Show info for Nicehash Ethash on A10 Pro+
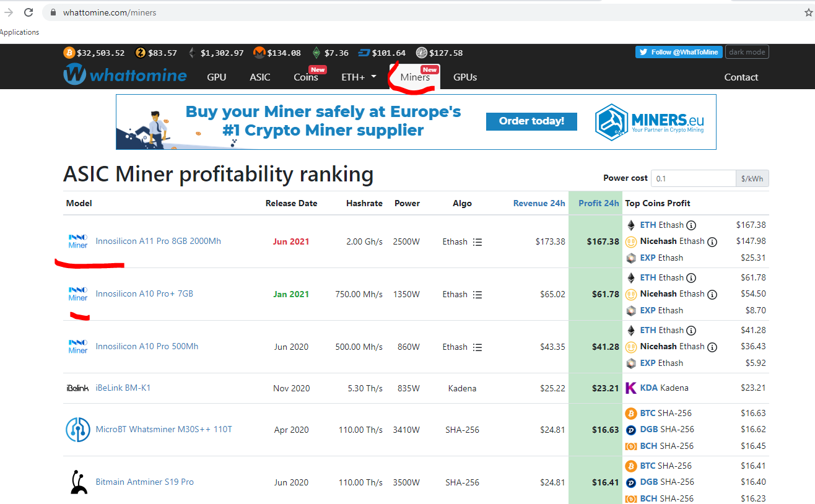Viewport: 815px width, 504px height. [712, 294]
